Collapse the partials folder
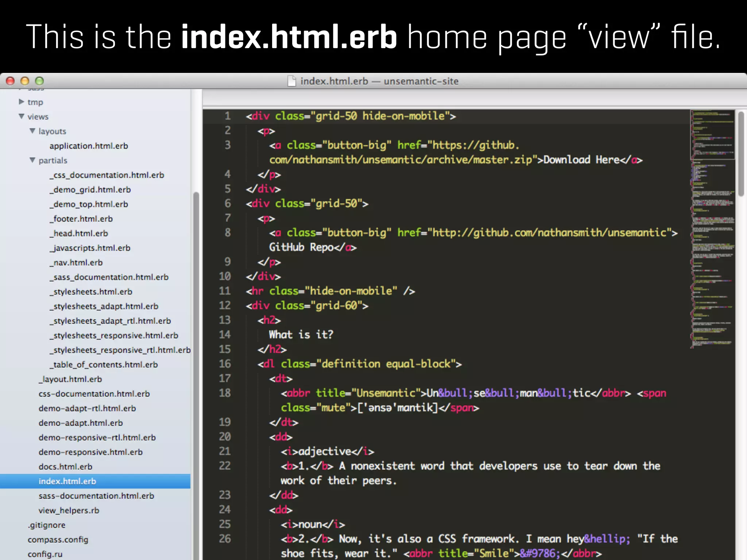Viewport: 747px width, 560px height. (x=32, y=160)
